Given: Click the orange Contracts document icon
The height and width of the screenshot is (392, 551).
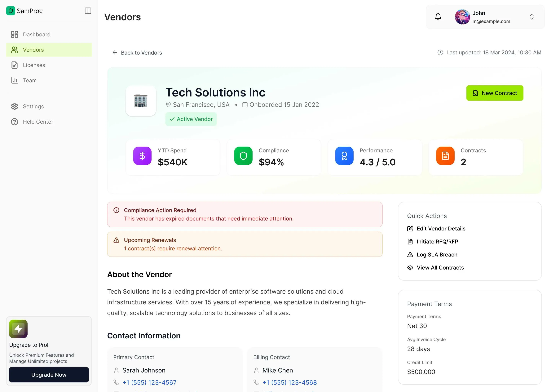Looking at the screenshot, I should [x=445, y=156].
